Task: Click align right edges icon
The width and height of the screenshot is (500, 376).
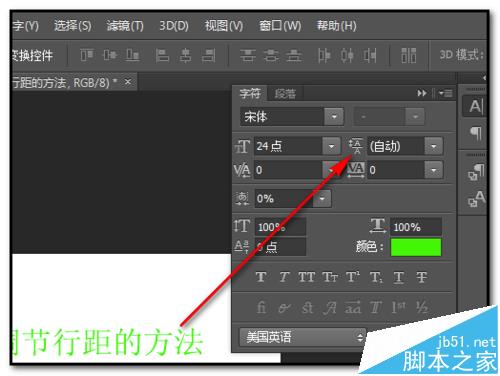Action: 209,55
